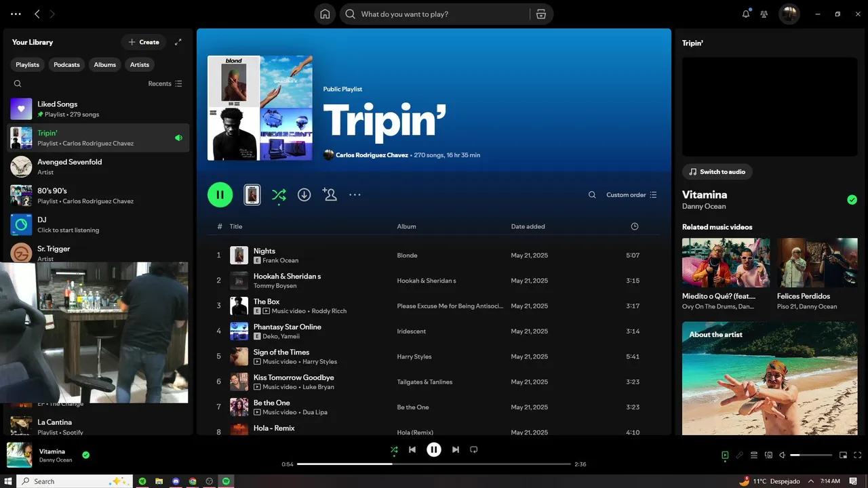Open the notifications bell (What's New)
Screen dimensions: 868x488
(746, 14)
